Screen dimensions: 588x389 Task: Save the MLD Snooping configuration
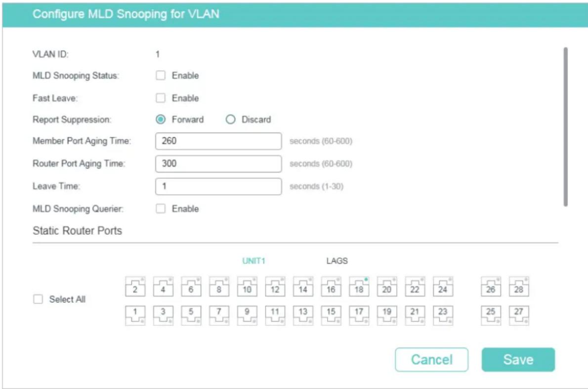518,359
